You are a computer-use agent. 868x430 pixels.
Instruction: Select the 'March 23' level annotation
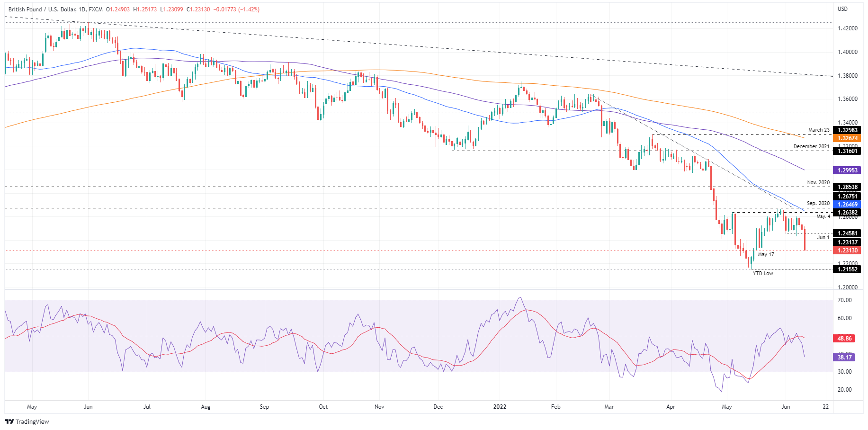pos(819,130)
